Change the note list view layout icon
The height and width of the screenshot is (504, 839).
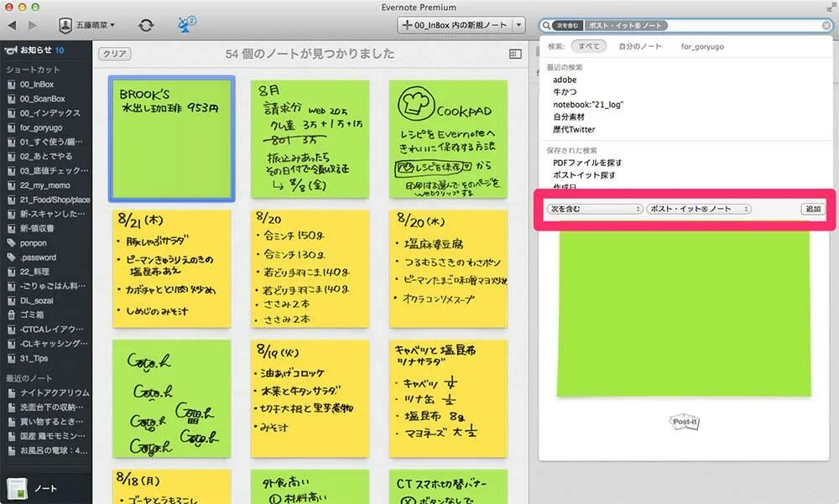click(515, 54)
